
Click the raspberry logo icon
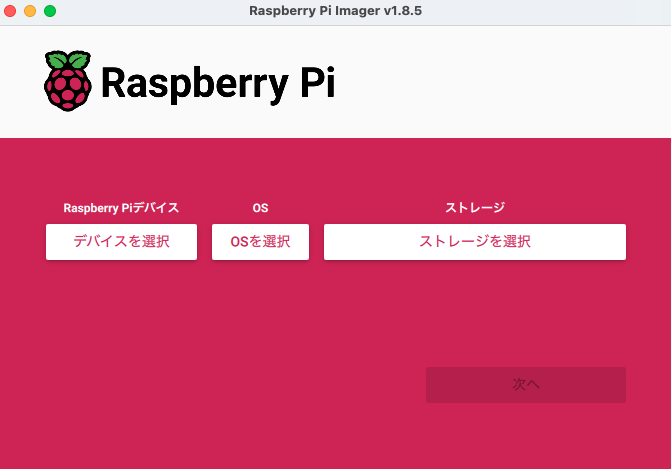point(67,81)
